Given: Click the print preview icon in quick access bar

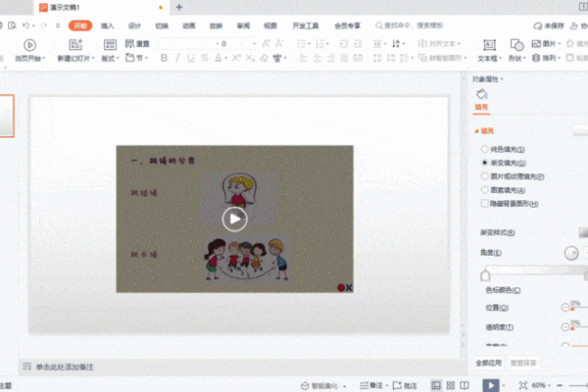Looking at the screenshot, I should pyautogui.click(x=12, y=25).
